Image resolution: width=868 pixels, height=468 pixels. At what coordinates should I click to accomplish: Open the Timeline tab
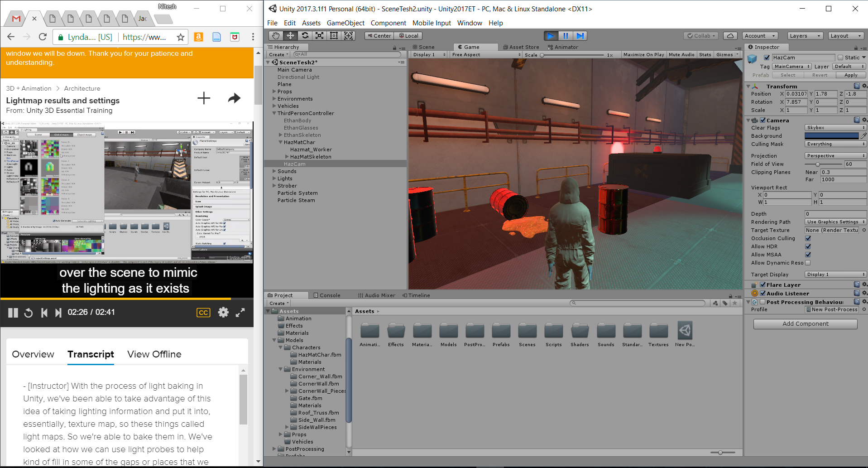click(x=416, y=295)
